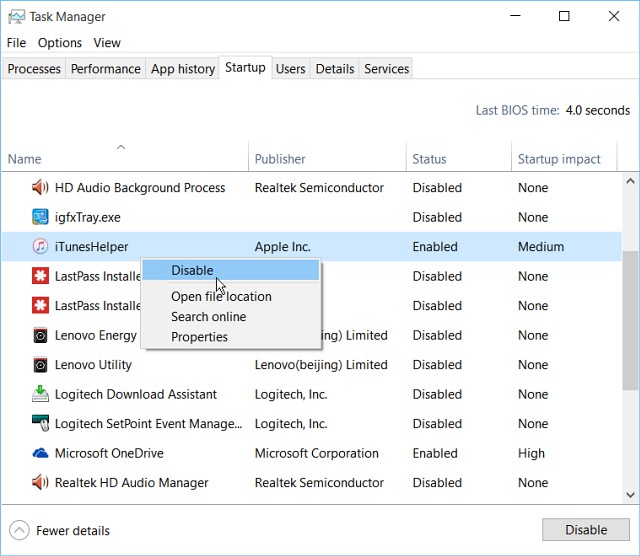Viewport: 640px width, 556px height.
Task: Click the Disable button at bottom right
Action: point(586,530)
